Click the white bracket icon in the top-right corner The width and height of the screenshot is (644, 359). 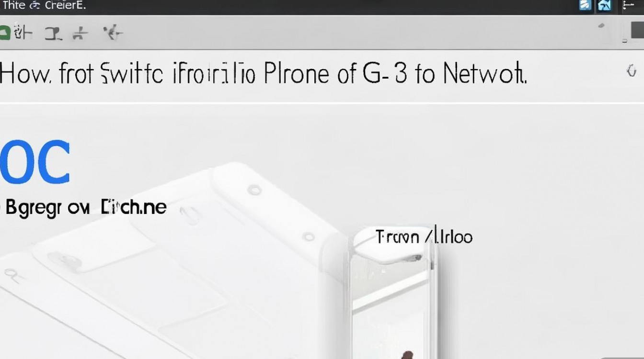click(628, 5)
